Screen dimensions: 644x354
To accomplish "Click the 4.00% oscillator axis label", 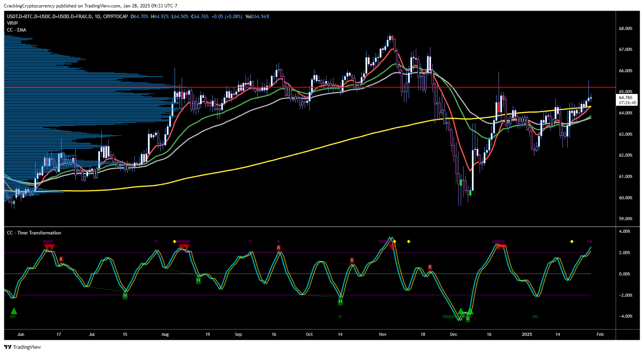I will pos(625,231).
